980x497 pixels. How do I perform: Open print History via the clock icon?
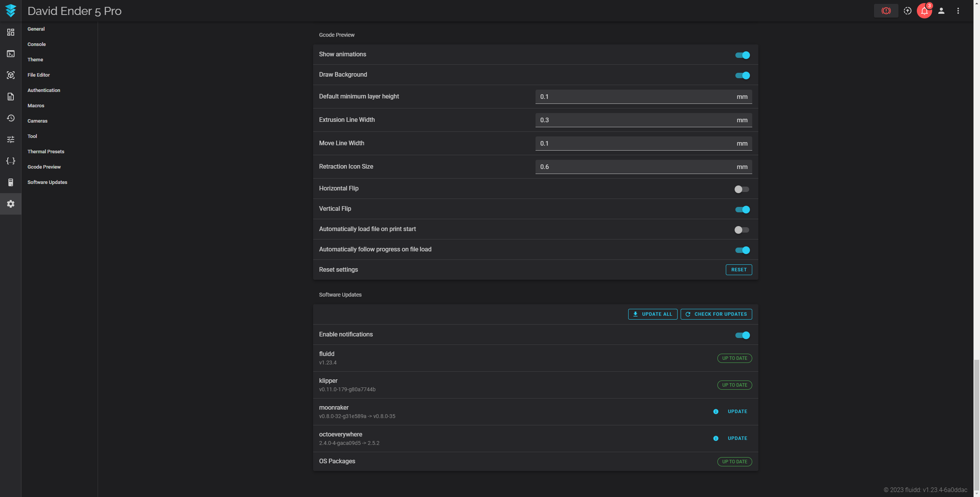pyautogui.click(x=10, y=118)
